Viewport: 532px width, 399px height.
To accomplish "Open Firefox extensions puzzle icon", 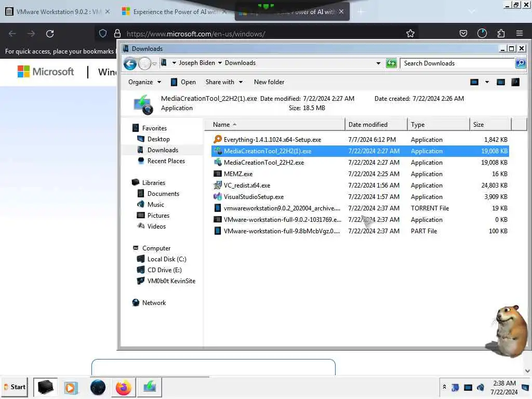I will (501, 33).
